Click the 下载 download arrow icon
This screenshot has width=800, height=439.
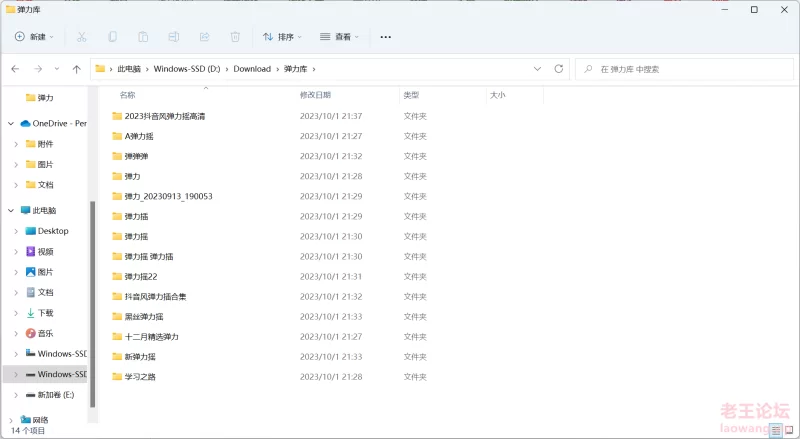31,313
